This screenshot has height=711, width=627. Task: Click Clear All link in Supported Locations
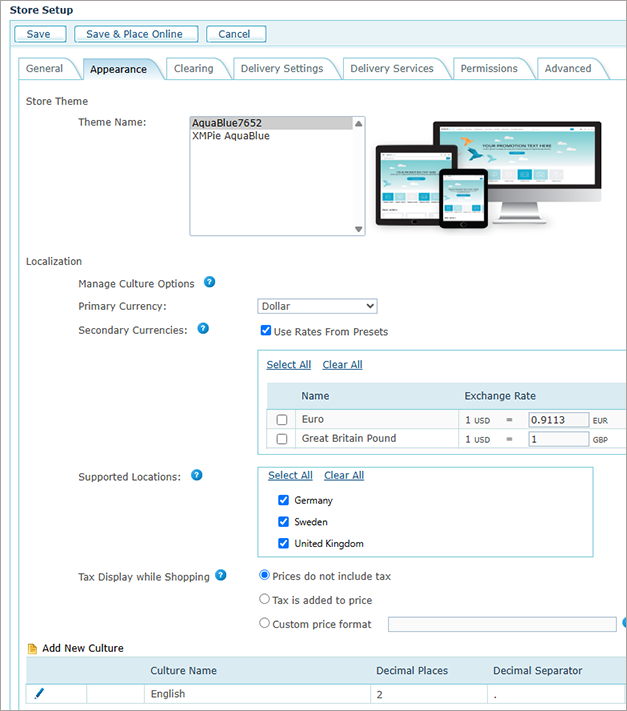(344, 475)
